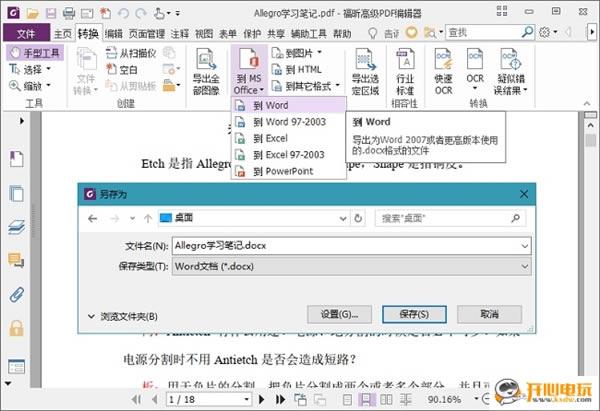The width and height of the screenshot is (600, 411).
Task: Select 到 Excel menu entry
Action: [x=289, y=139]
